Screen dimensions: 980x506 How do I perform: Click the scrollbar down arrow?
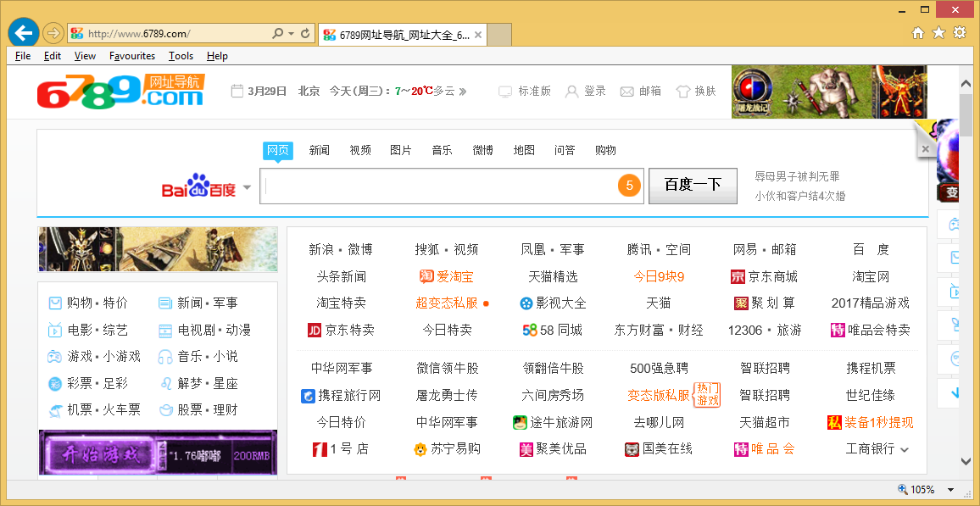click(x=966, y=461)
